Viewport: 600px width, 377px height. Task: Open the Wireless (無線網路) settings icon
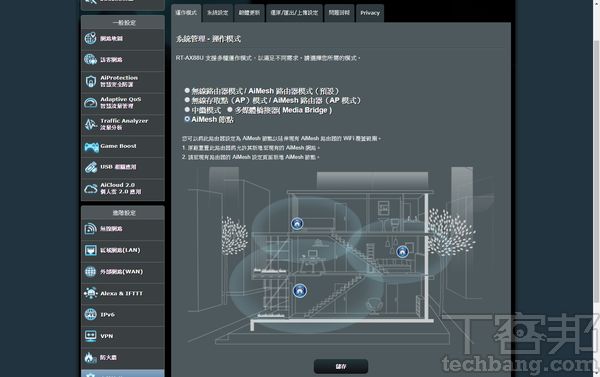pos(91,229)
